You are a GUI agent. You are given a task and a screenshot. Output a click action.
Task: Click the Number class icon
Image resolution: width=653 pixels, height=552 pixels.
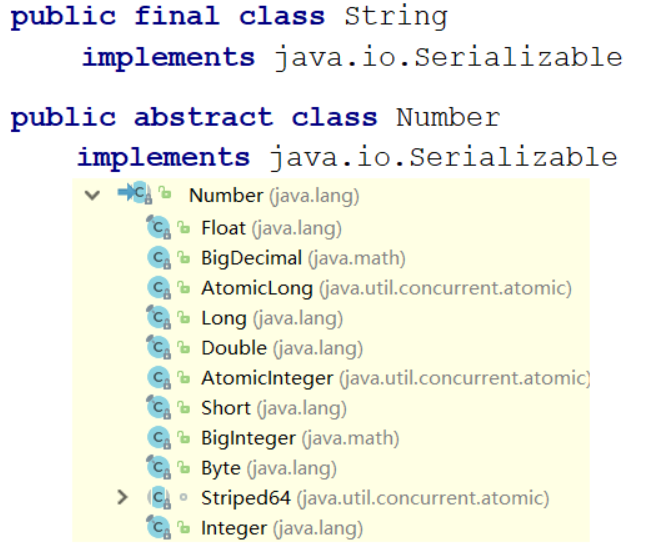pos(136,193)
